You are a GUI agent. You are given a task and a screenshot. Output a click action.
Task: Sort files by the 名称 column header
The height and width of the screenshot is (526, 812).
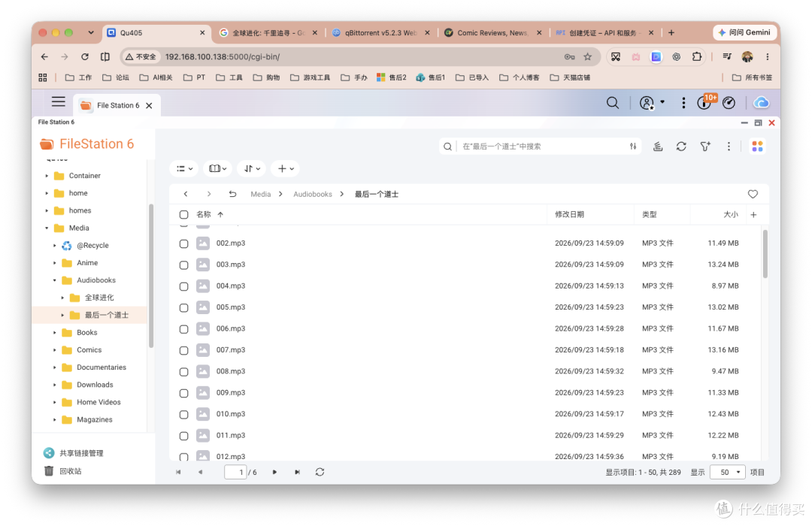pyautogui.click(x=204, y=214)
